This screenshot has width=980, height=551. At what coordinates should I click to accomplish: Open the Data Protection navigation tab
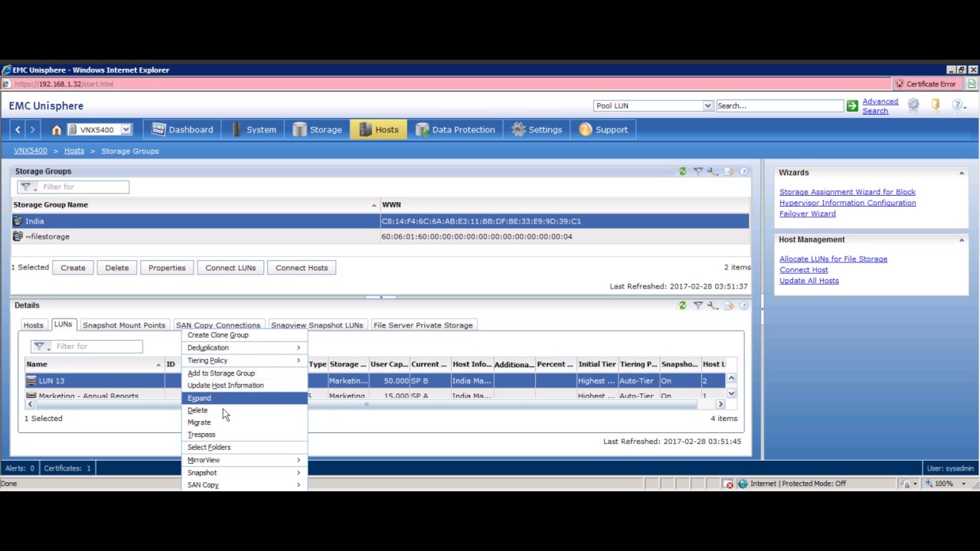pyautogui.click(x=456, y=130)
